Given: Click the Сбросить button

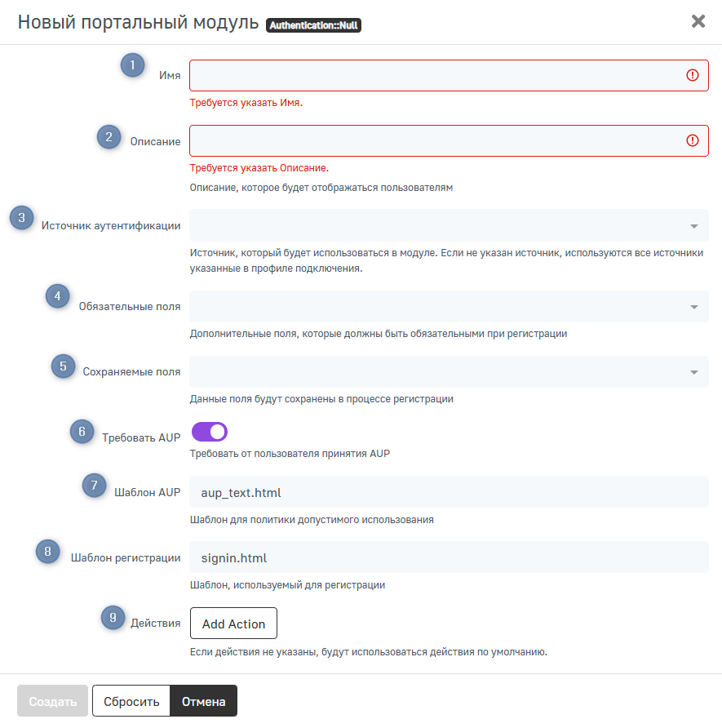Looking at the screenshot, I should (131, 701).
